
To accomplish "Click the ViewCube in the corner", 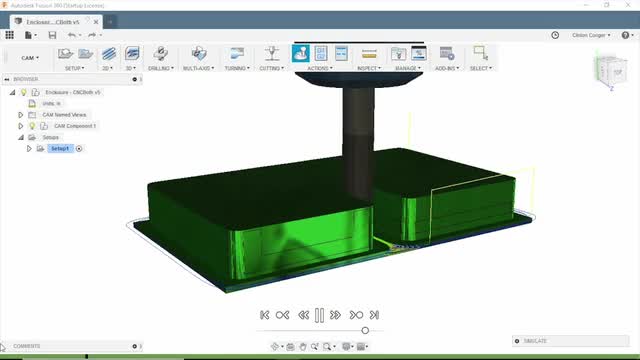I will [x=611, y=71].
